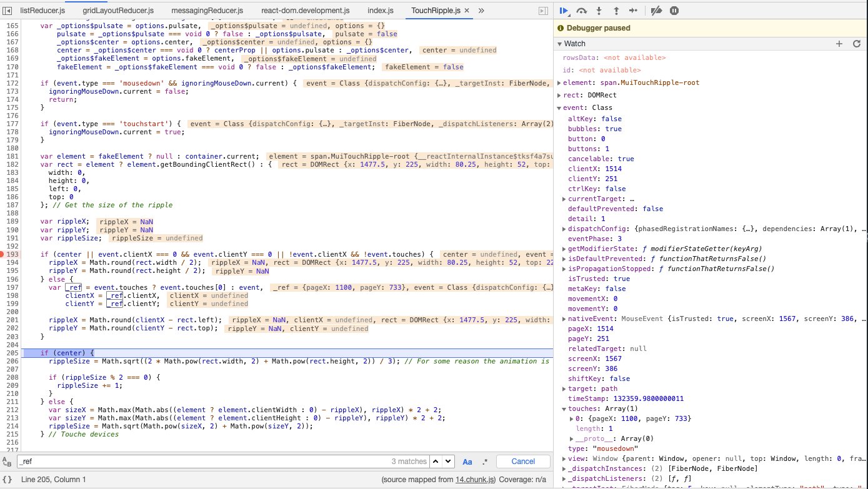The height and width of the screenshot is (489, 868).
Task: Click 'Debugger paused' status message
Action: click(598, 28)
